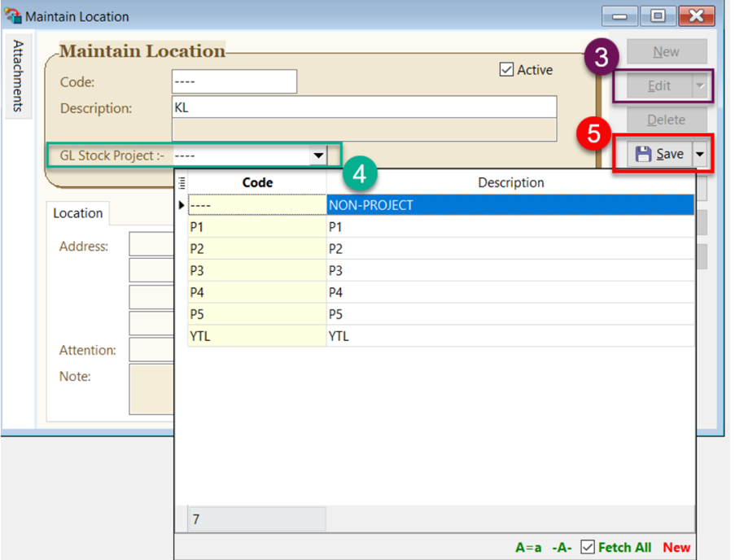Open the GL Stock Project dropdown
This screenshot has height=560, width=735.
(x=317, y=155)
